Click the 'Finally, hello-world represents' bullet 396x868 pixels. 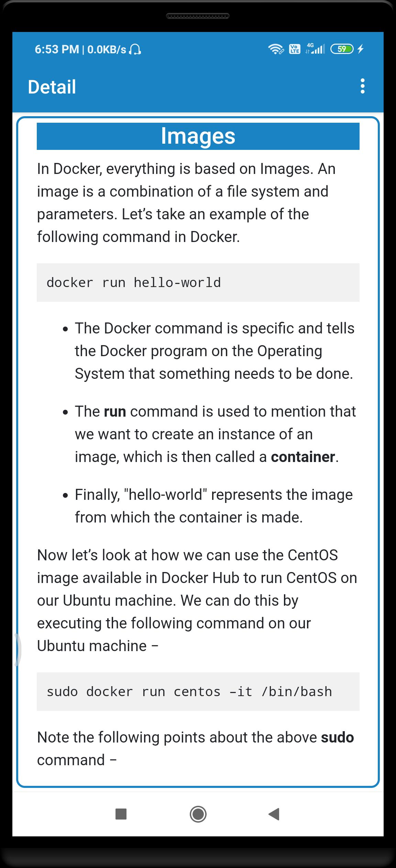point(214,506)
